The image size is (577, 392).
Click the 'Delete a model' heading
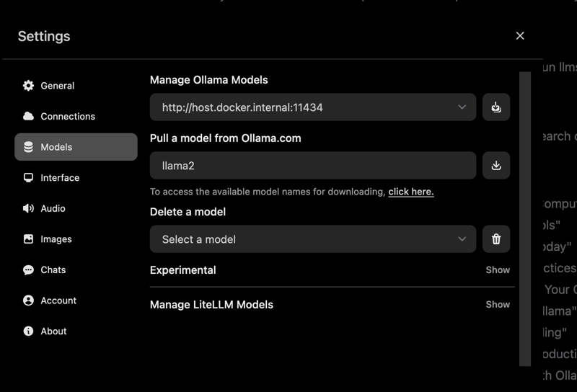tap(188, 212)
